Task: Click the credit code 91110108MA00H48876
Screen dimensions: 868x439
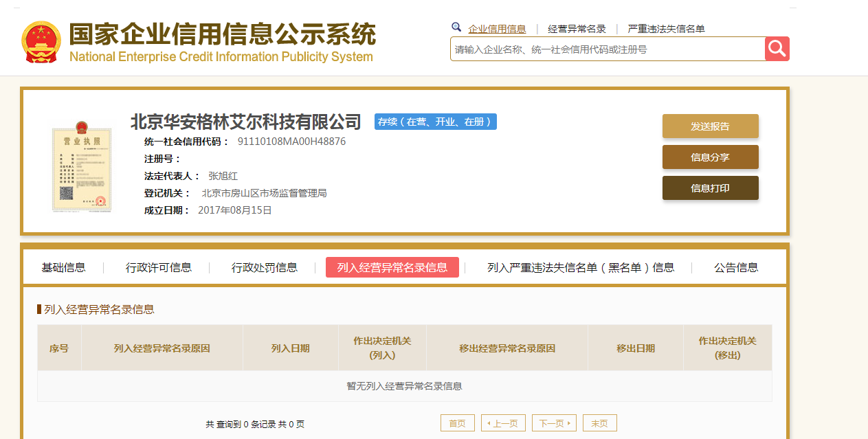Action: click(291, 142)
